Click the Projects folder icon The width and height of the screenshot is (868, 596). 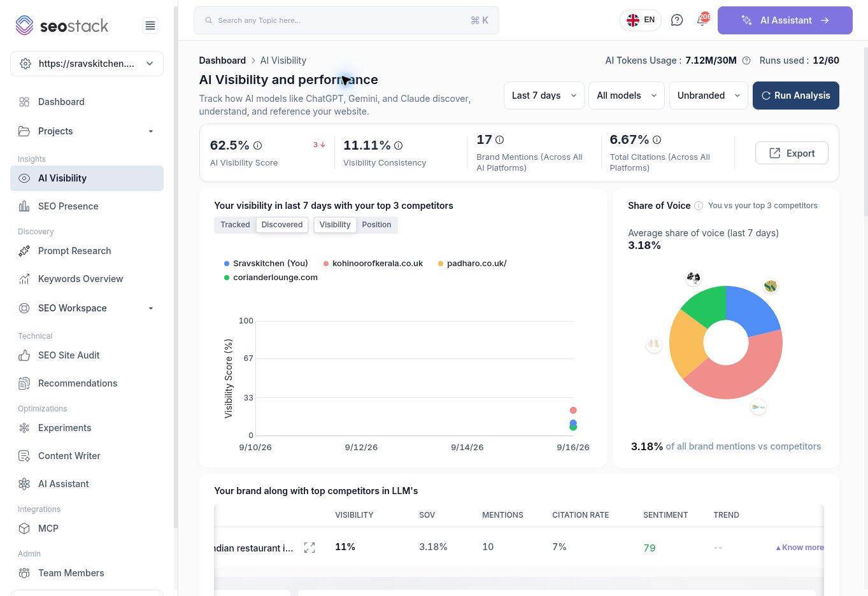coord(24,131)
